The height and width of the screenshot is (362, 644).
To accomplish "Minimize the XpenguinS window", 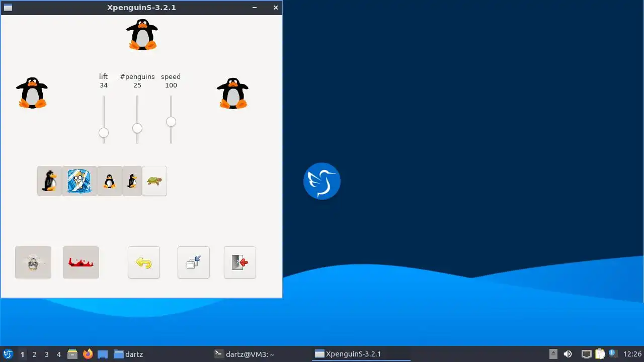I will (x=255, y=8).
